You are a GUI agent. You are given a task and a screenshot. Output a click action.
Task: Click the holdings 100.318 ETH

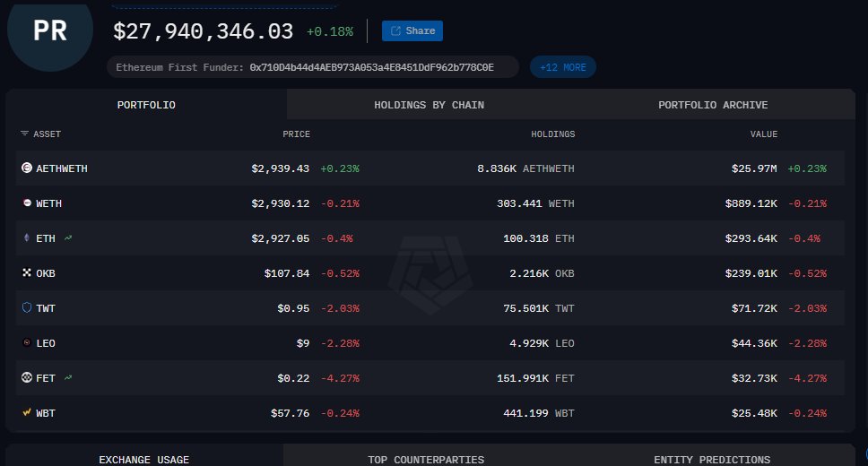point(539,238)
